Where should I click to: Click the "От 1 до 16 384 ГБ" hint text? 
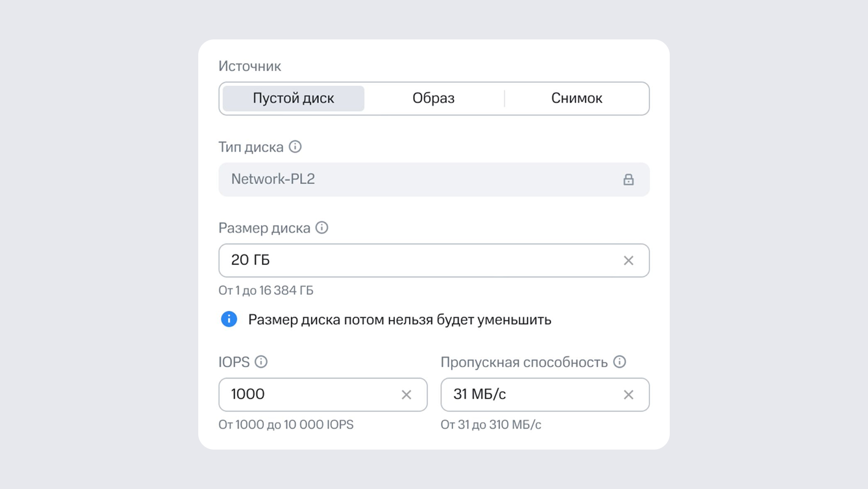coord(266,290)
